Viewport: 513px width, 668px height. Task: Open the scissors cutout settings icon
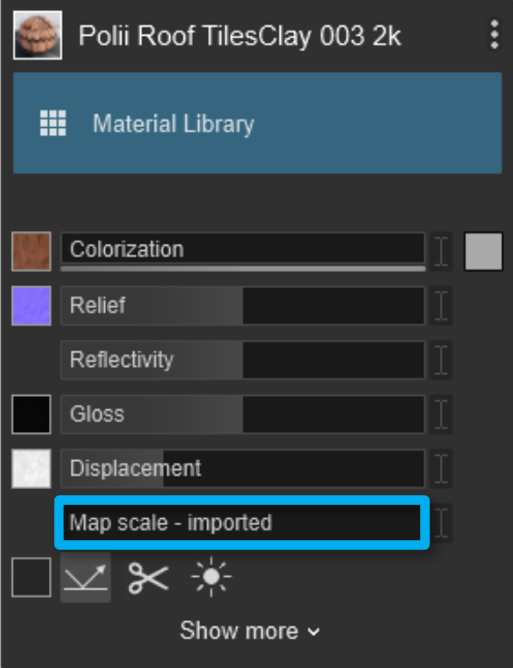148,578
